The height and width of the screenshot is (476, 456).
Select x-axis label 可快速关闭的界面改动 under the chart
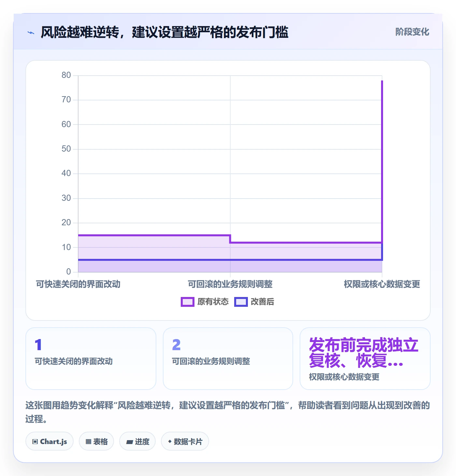(x=78, y=284)
